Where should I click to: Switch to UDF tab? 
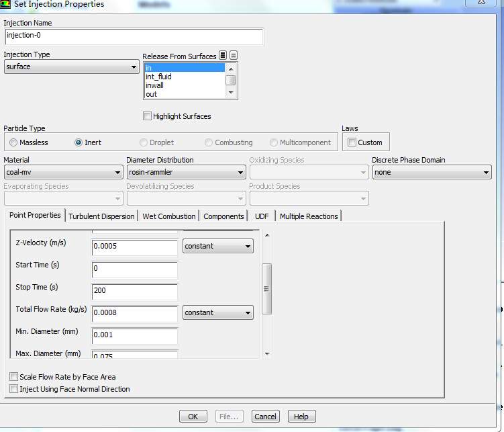point(262,216)
